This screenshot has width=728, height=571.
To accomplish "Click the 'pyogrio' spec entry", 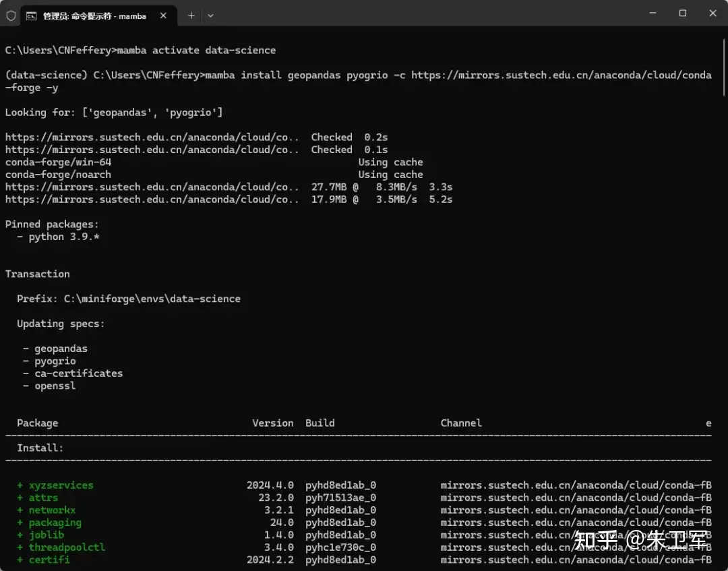I will point(55,361).
